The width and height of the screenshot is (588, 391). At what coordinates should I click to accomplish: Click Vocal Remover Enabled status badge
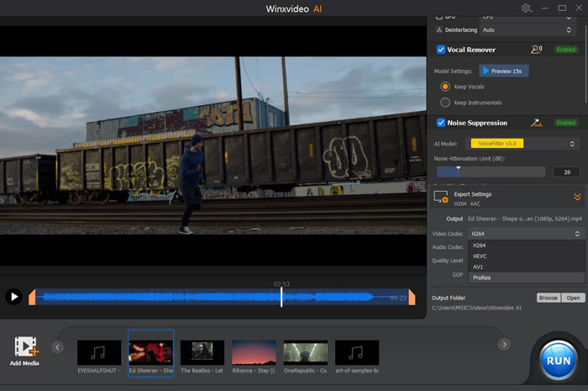tap(566, 50)
